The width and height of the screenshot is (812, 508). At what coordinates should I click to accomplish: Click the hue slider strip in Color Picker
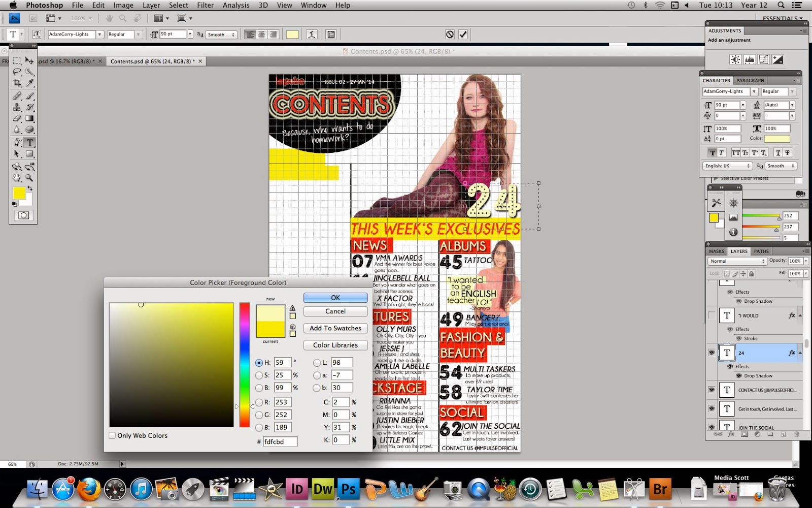[x=245, y=365]
